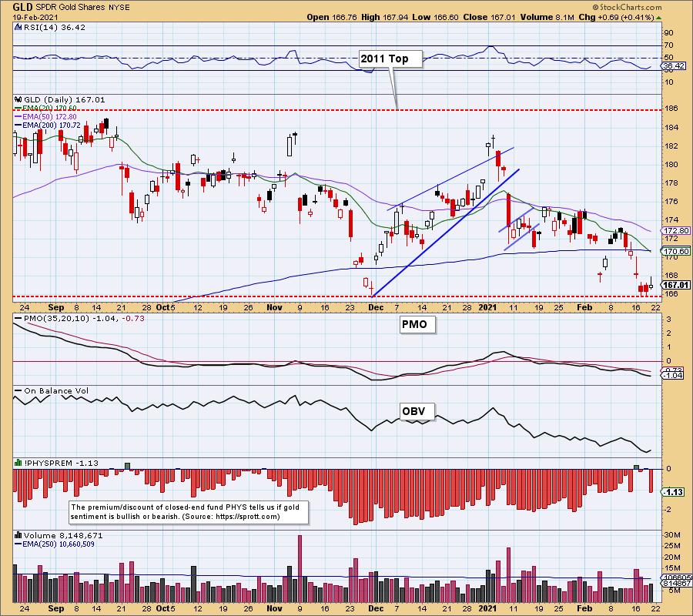This screenshot has width=693, height=616.
Task: Select the RSI(14) 36.42 indicator label
Action: tap(55, 27)
